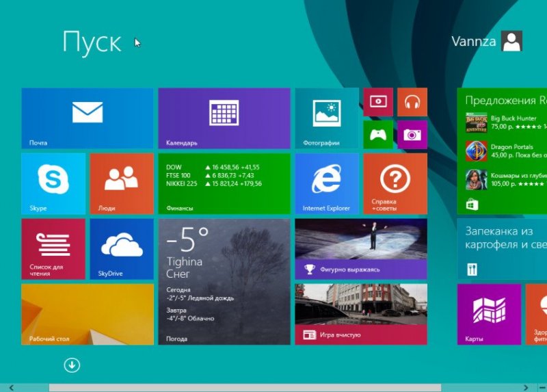Launch the Video app tile
The height and width of the screenshot is (392, 547).
point(378,102)
